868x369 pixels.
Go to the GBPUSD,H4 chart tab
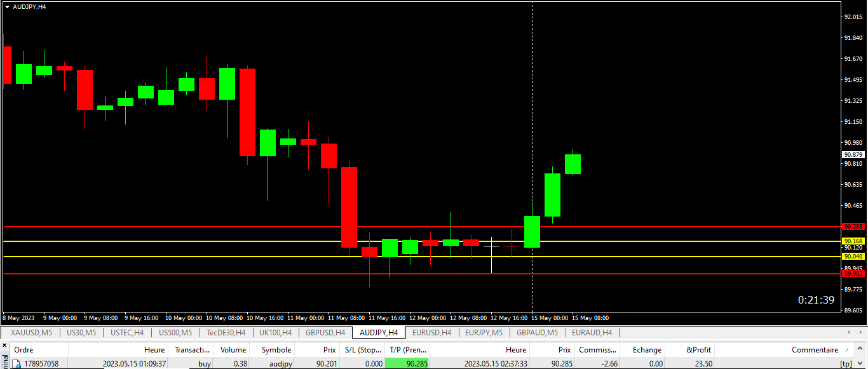click(x=325, y=332)
